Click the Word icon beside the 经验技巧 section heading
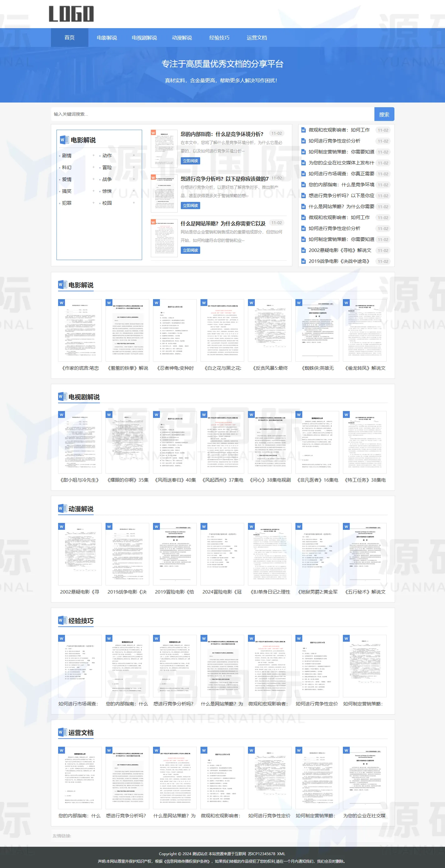Image resolution: width=445 pixels, height=868 pixels. pos(62,620)
